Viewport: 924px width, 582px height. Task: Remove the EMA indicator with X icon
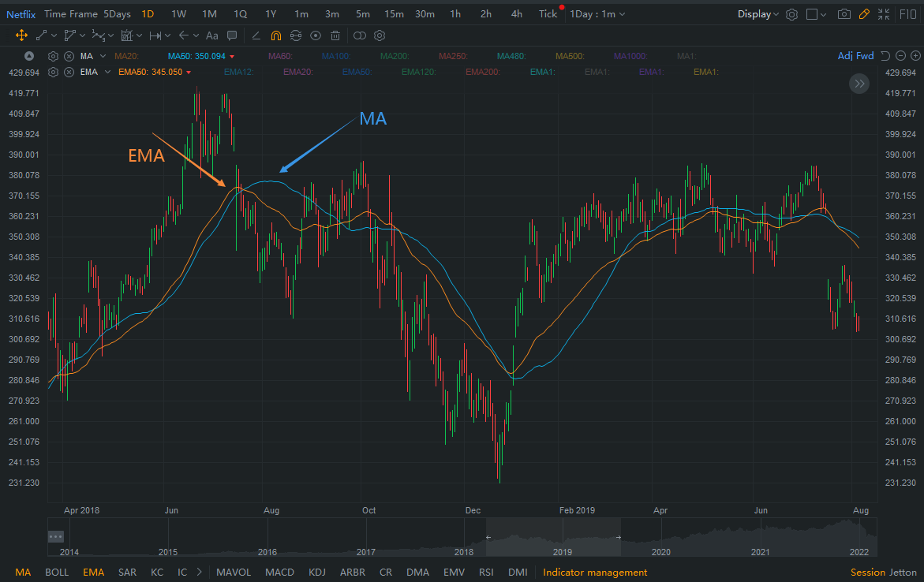click(x=69, y=72)
